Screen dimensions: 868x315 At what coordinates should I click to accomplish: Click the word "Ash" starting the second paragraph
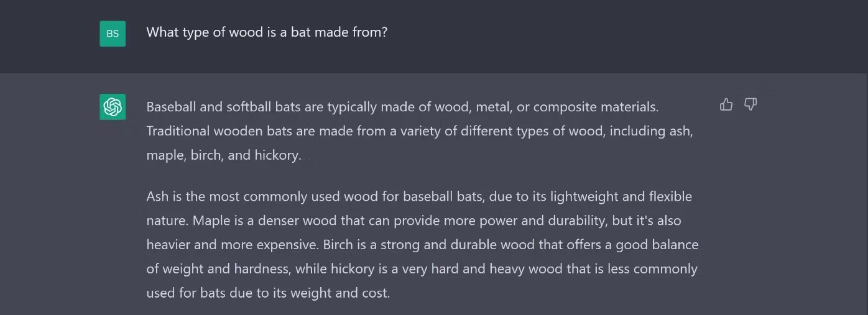coord(157,196)
